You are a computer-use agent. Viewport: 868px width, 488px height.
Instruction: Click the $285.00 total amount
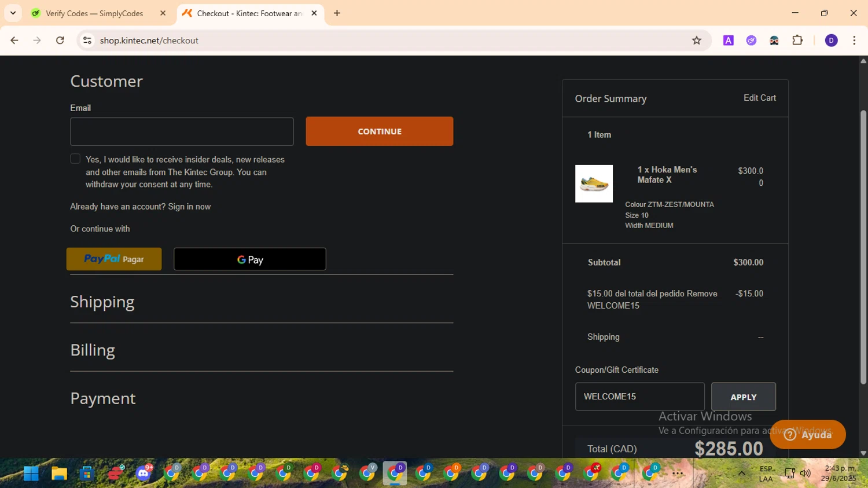(x=729, y=449)
